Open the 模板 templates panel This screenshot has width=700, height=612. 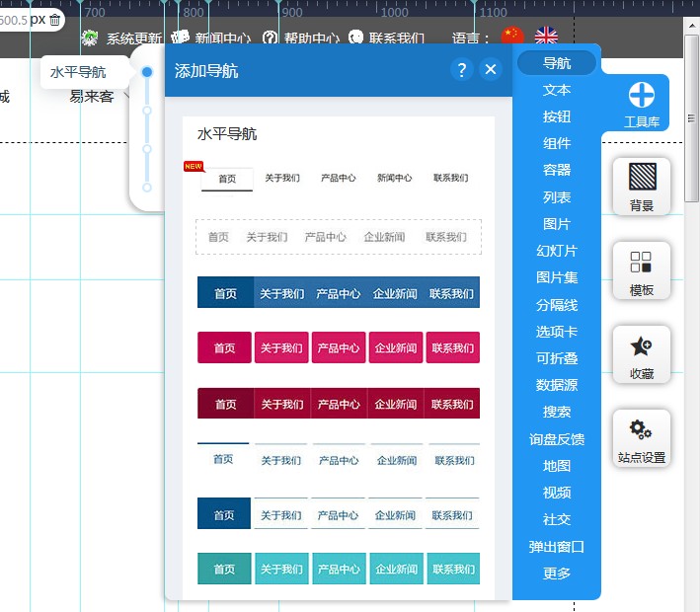click(x=642, y=263)
